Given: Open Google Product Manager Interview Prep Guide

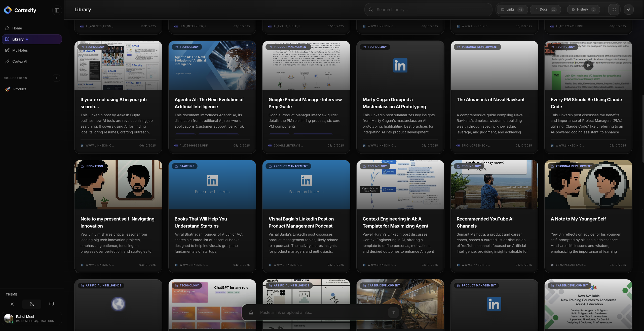Looking at the screenshot, I should click(305, 103).
